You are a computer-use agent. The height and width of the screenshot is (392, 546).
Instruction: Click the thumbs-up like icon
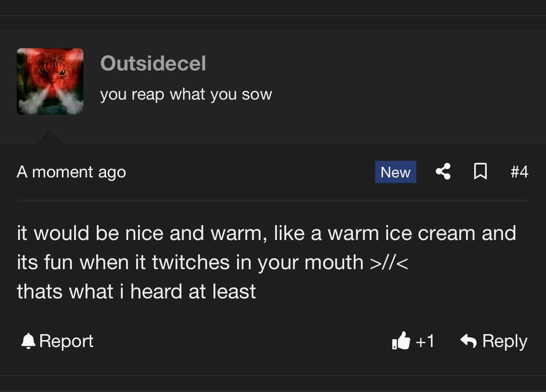[x=401, y=341]
